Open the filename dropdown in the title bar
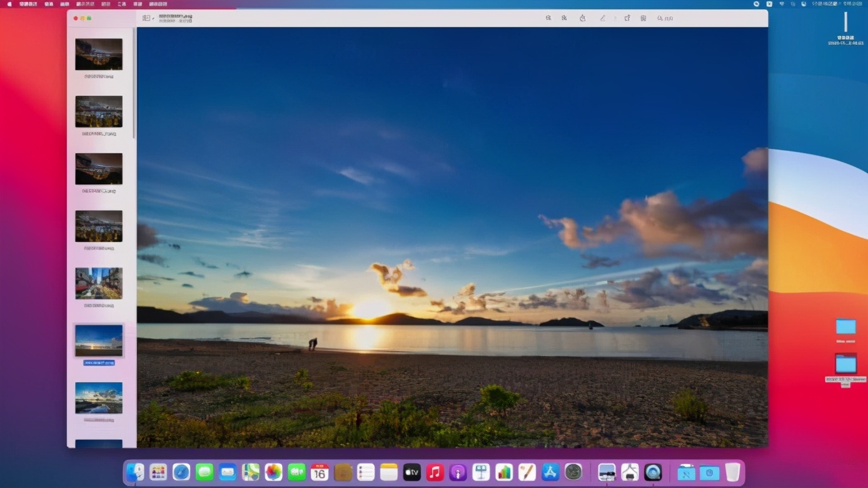 click(x=175, y=16)
